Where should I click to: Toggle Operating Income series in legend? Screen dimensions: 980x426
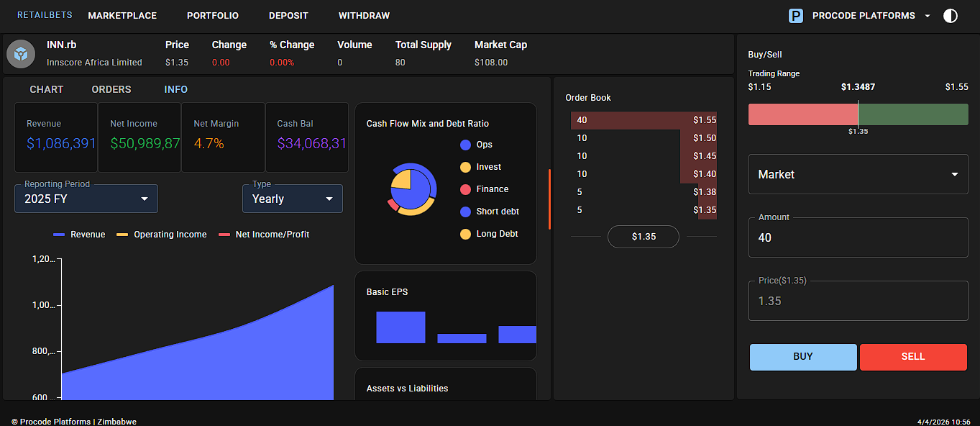pyautogui.click(x=162, y=235)
